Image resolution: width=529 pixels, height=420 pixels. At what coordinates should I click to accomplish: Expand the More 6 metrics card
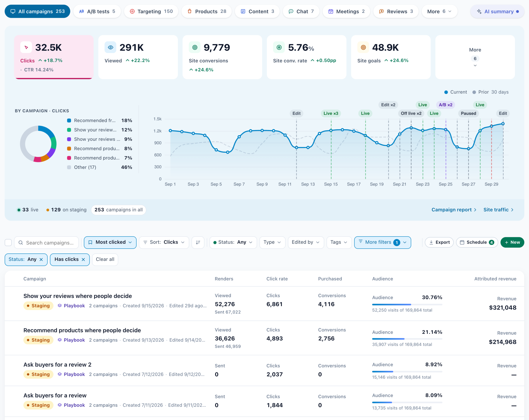point(475,57)
